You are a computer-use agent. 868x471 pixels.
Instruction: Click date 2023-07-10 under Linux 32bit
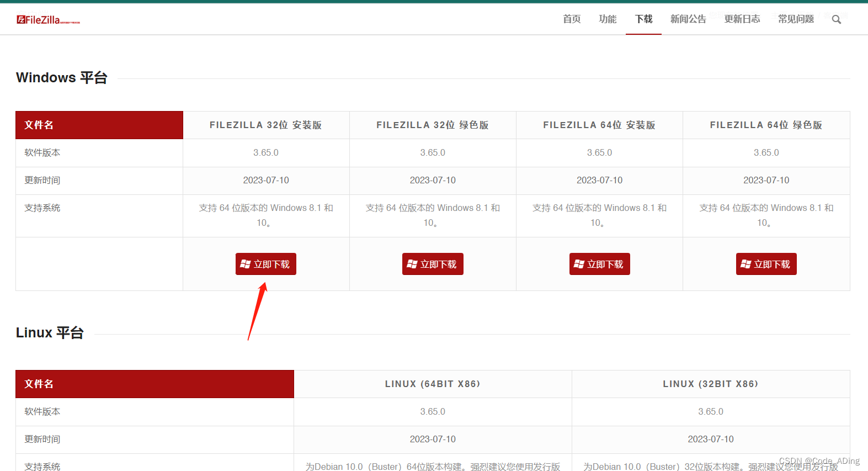[711, 440]
